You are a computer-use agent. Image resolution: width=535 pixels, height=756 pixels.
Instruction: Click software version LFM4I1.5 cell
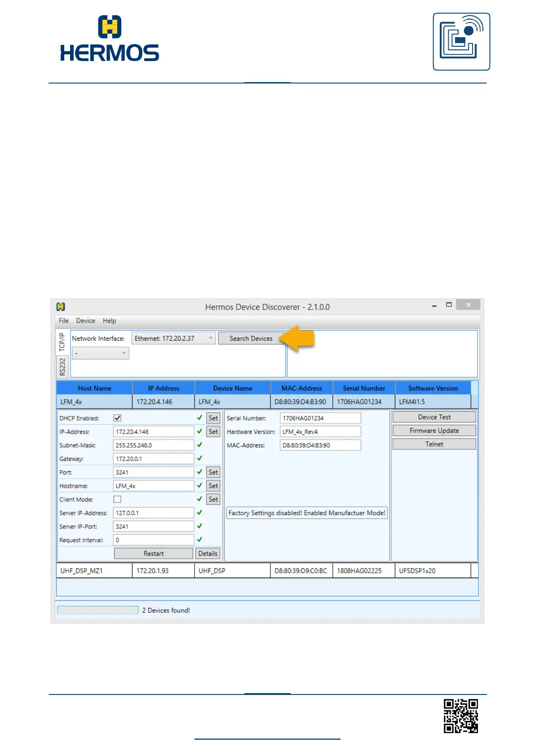(x=433, y=402)
